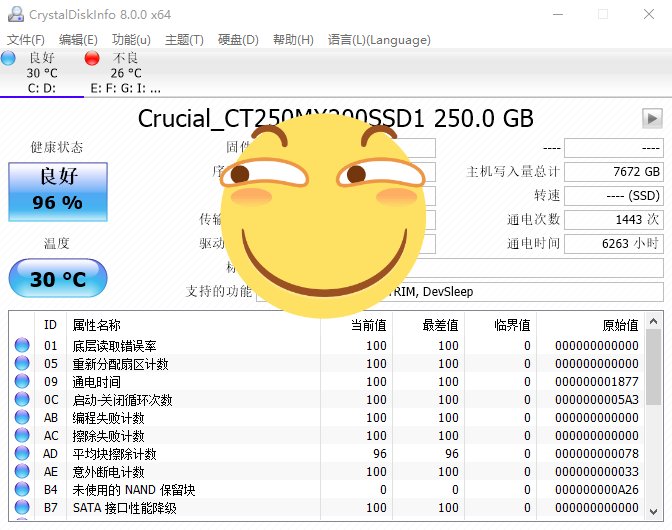The image size is (672, 530).
Task: Click the Crucial_CT250MX200SSD1 250.0 GB model title
Action: coord(336,118)
